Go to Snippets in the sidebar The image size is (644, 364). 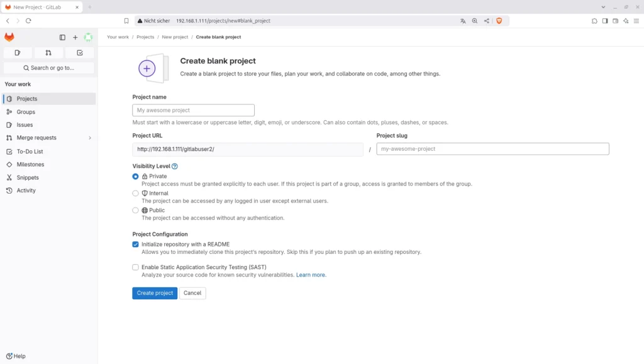pos(28,178)
